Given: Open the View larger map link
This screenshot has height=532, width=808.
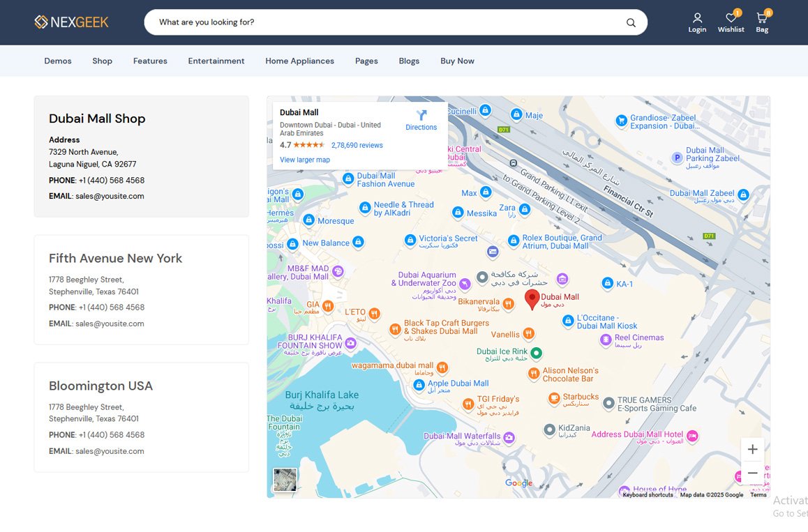Looking at the screenshot, I should tap(304, 160).
